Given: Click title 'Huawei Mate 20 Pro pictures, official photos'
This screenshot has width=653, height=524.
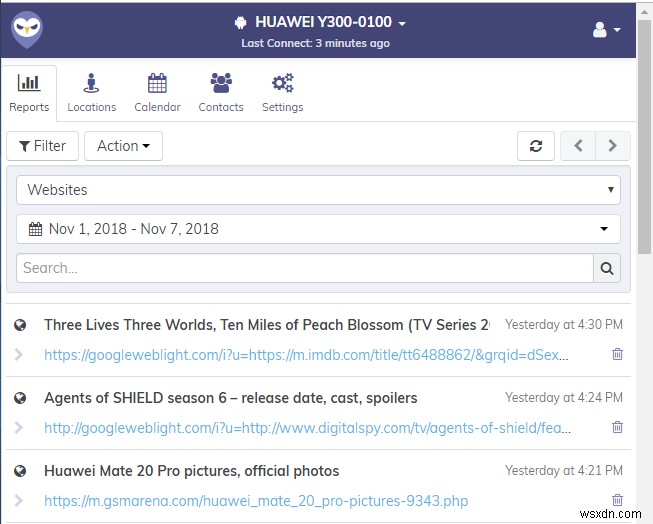Looking at the screenshot, I should click(x=192, y=471).
